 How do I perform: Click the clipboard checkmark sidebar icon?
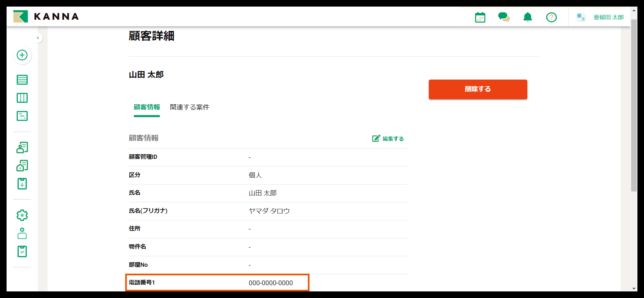coord(22,251)
